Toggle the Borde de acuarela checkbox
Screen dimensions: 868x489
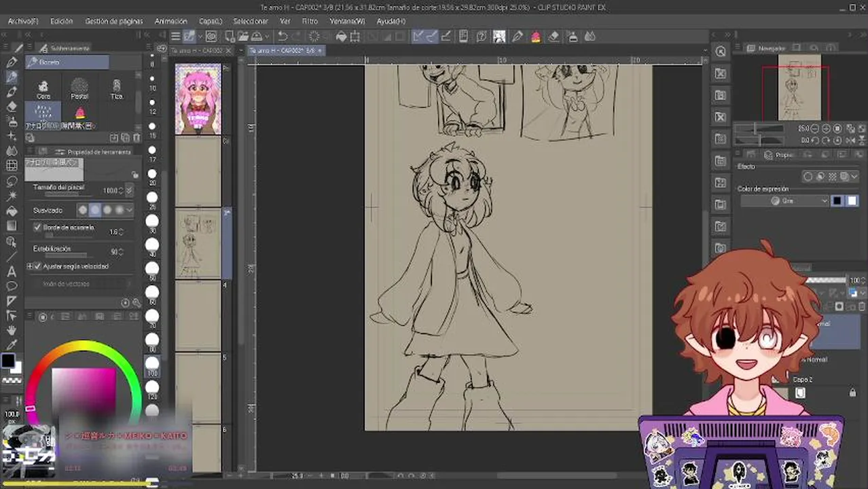[x=37, y=228]
